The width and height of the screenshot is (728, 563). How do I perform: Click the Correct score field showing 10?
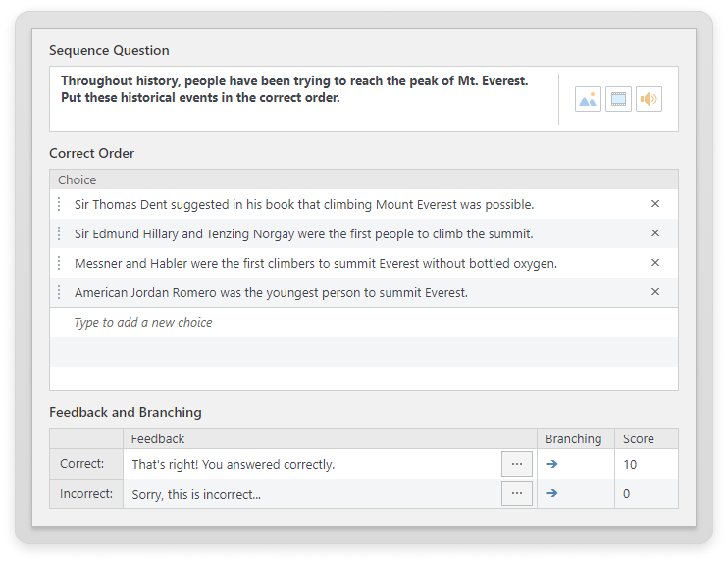646,464
